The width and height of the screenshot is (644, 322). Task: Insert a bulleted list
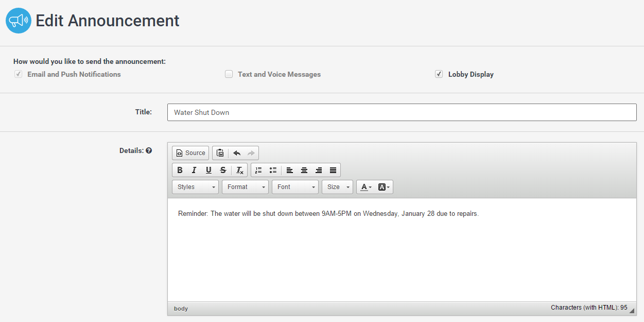273,170
